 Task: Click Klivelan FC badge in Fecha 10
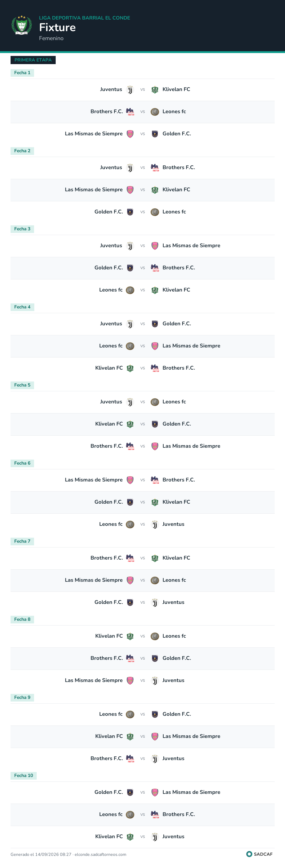pyautogui.click(x=130, y=837)
